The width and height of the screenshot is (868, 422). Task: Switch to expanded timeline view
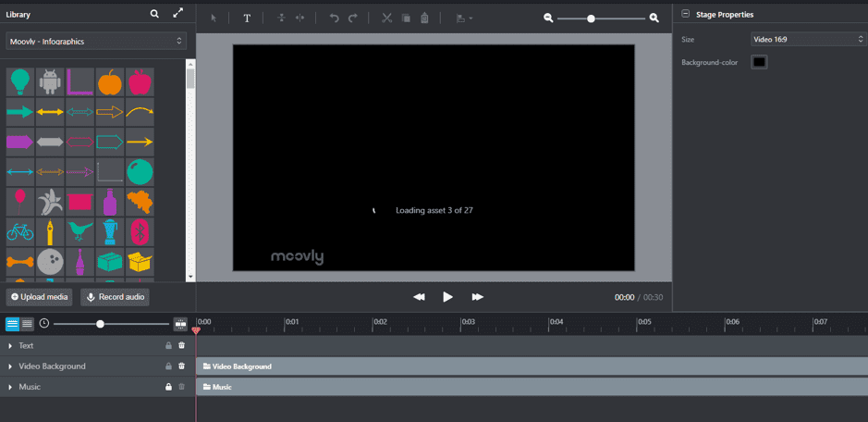click(13, 324)
